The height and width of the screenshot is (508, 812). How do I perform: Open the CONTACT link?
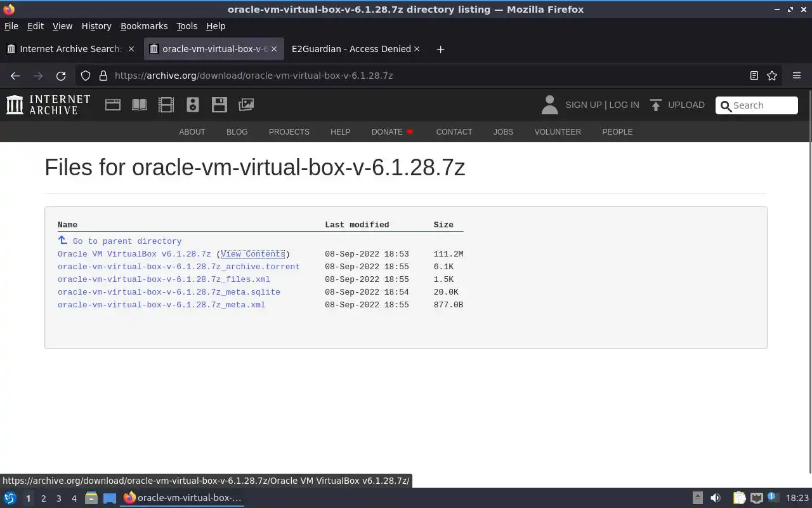click(x=454, y=132)
